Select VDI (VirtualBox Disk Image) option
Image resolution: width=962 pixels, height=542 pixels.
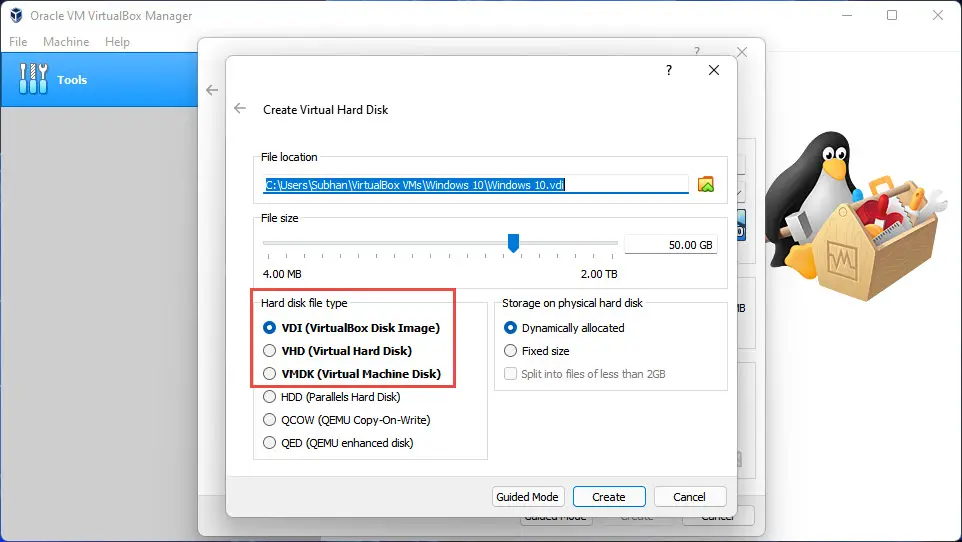point(352,328)
